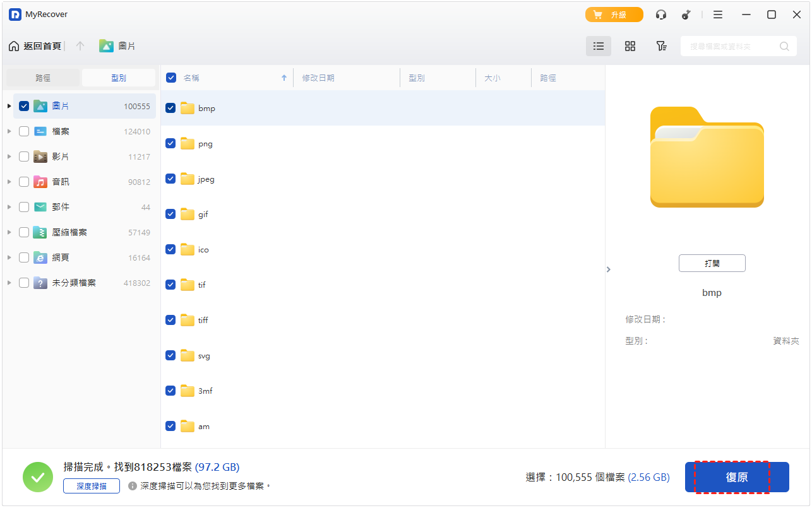
Task: Click the search files input field
Action: [732, 46]
